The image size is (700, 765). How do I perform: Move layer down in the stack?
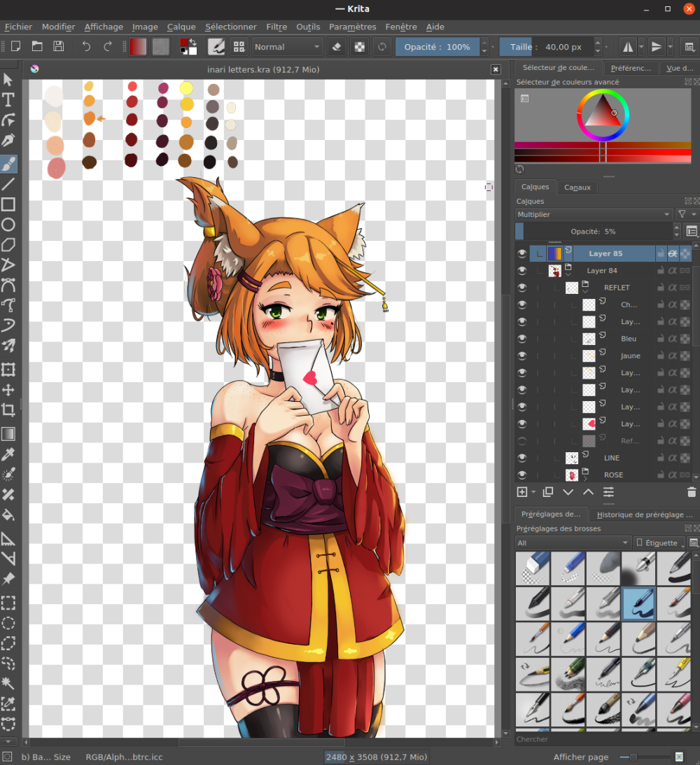(x=568, y=492)
